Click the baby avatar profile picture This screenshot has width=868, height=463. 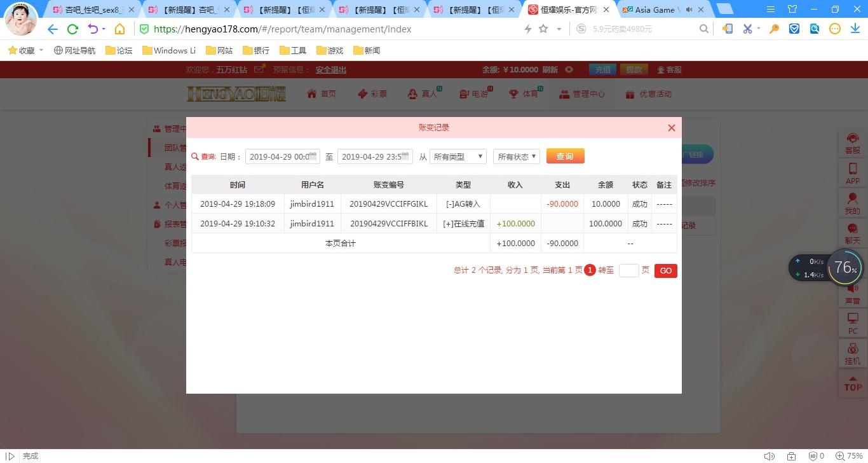[21, 18]
